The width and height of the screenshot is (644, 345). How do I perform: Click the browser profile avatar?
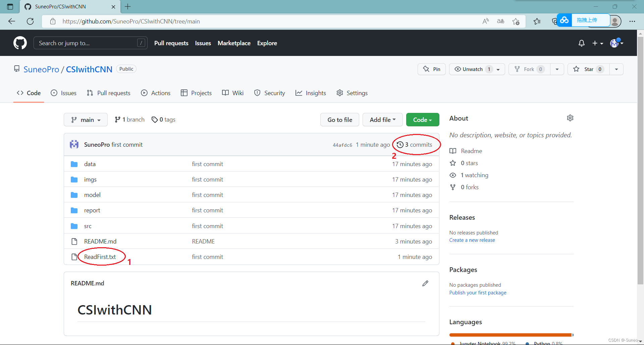pos(615,21)
